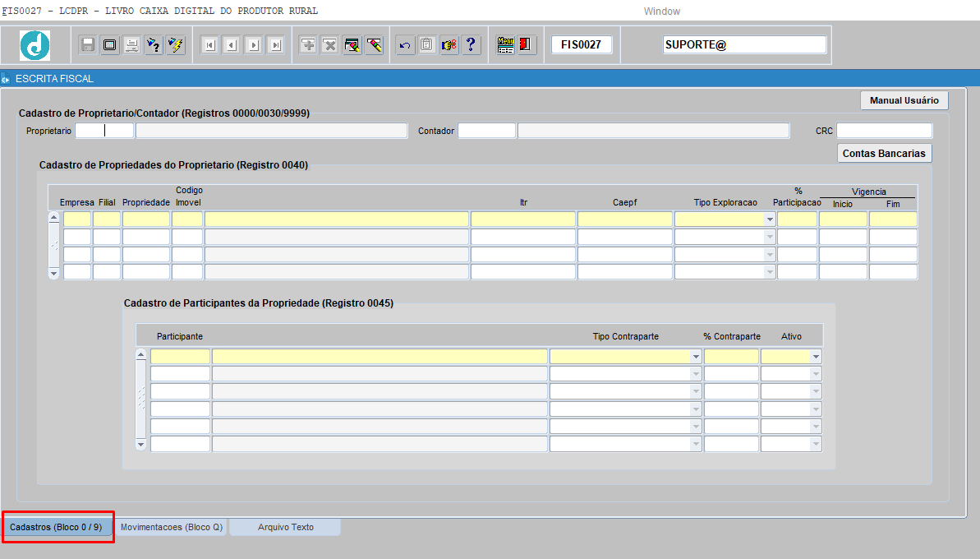Image resolution: width=980 pixels, height=559 pixels.
Task: Click 'Cadastro de Propriedades do Proprietario (Registro 0040)' heading
Action: (x=174, y=165)
